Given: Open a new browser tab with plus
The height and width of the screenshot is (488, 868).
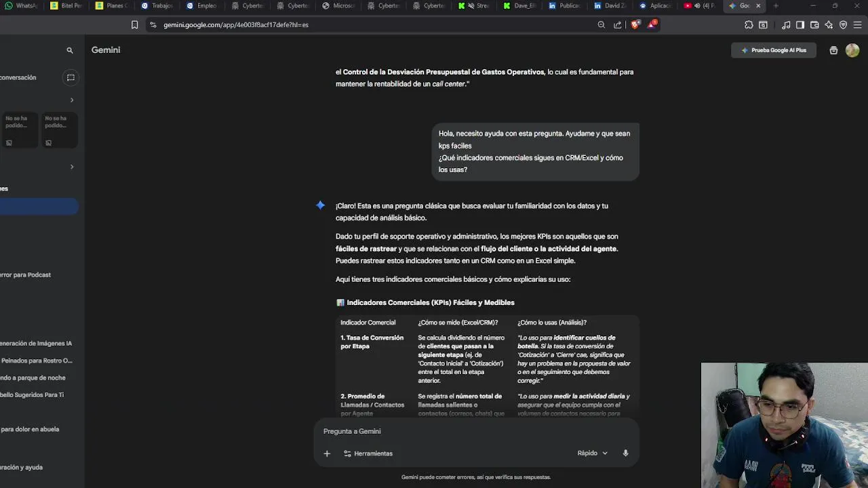Looking at the screenshot, I should [776, 5].
